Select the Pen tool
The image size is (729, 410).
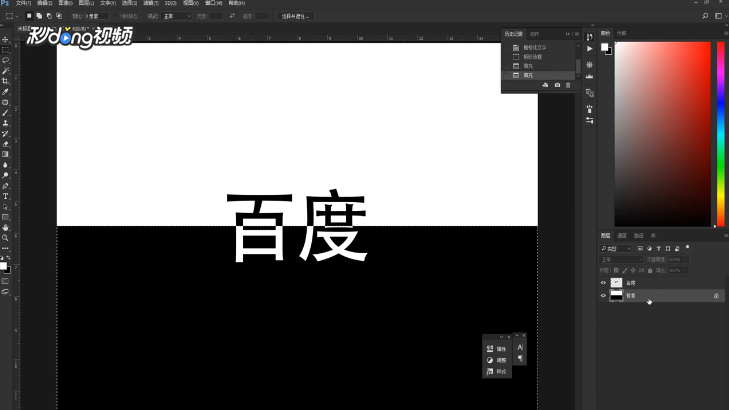[6, 186]
